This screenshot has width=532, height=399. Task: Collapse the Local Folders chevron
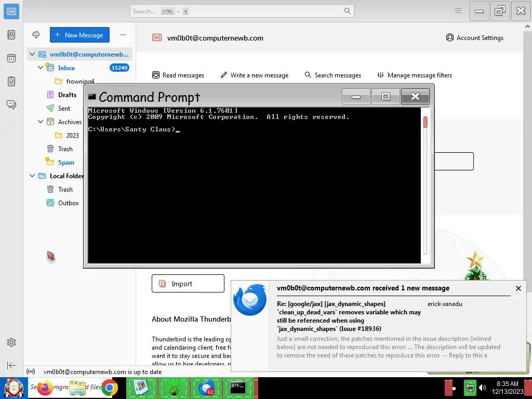pos(32,176)
